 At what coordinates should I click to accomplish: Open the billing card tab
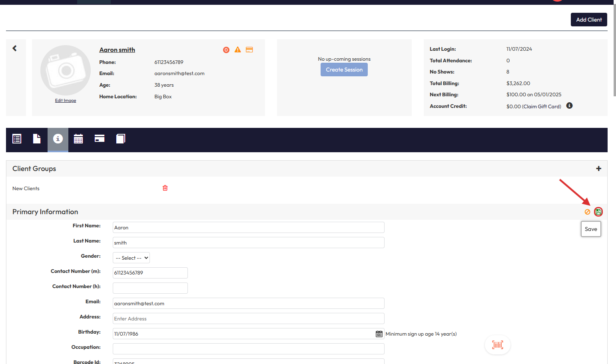(x=100, y=139)
